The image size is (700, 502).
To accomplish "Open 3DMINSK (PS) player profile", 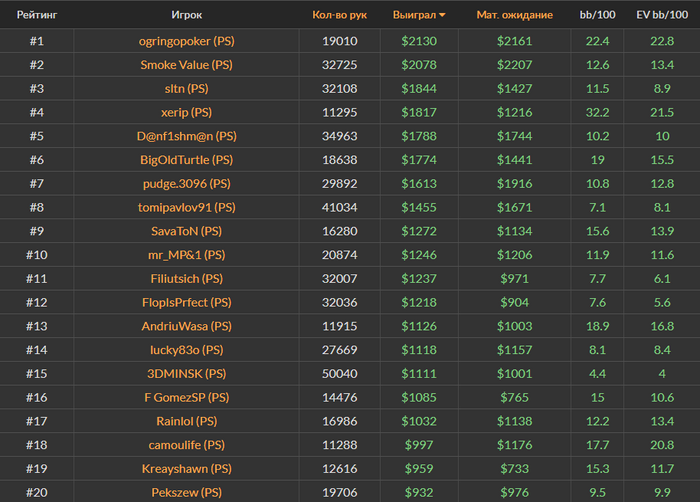I will 186,373.
